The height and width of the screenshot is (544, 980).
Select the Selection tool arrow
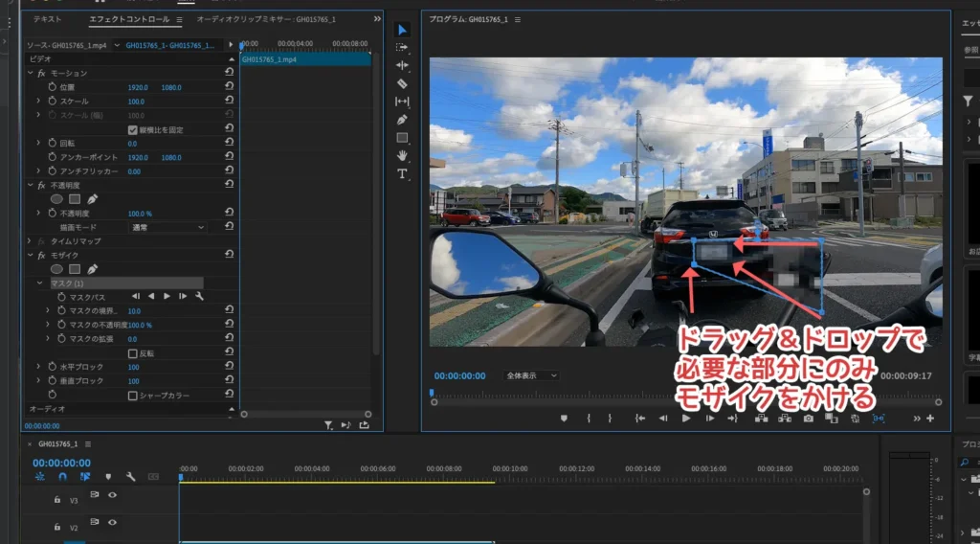click(x=402, y=30)
